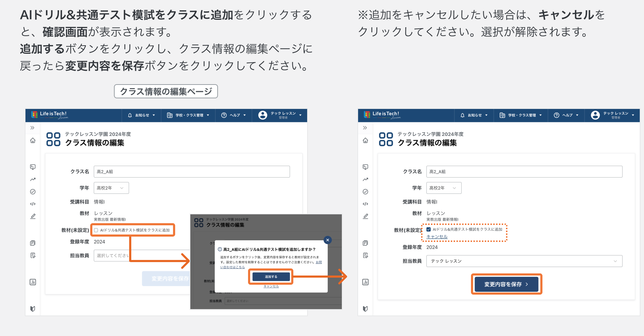
Task: Click faded 変更内容を保存 button in left screenshot
Action: coord(166,279)
